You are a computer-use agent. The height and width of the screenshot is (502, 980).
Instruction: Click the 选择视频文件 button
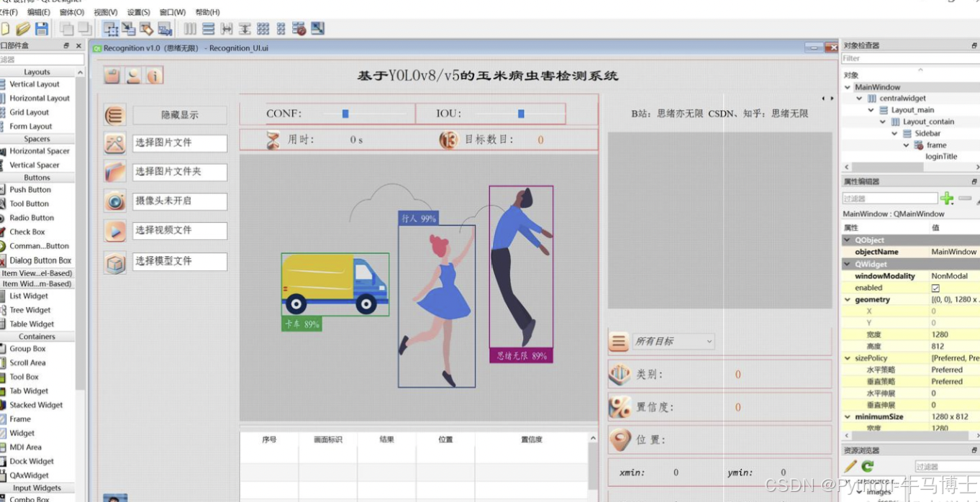pyautogui.click(x=180, y=231)
